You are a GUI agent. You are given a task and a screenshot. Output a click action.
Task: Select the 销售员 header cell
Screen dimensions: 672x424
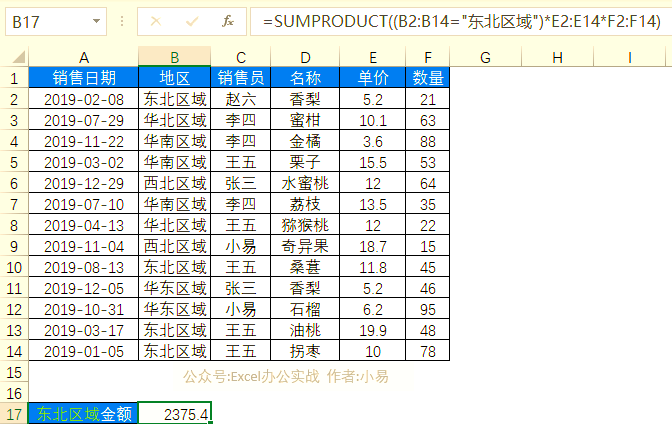pos(241,78)
